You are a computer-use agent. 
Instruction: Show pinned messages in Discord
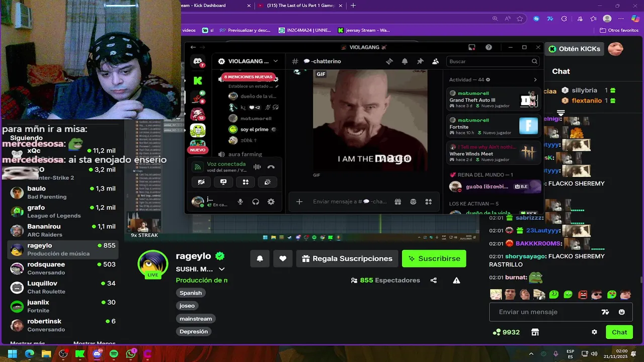tap(420, 61)
